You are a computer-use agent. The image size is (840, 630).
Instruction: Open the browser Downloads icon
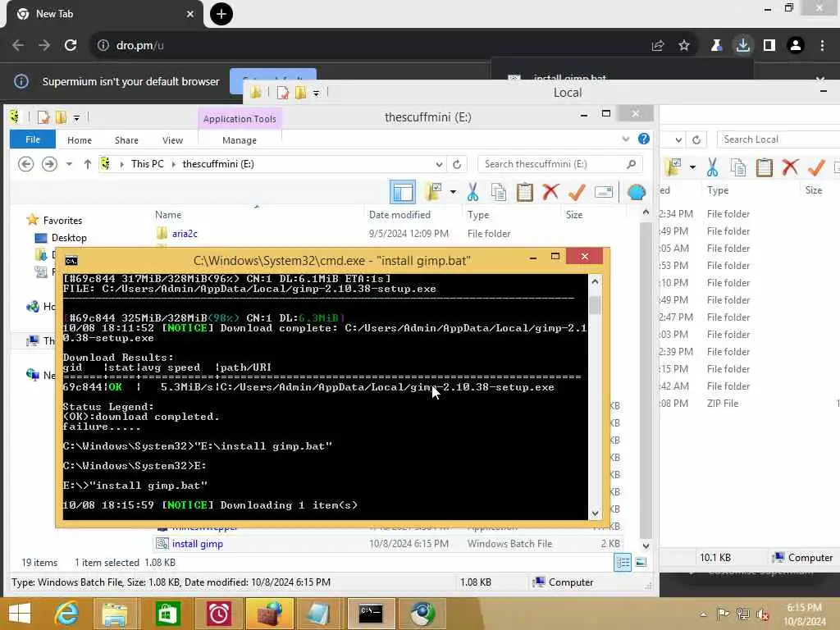742,45
